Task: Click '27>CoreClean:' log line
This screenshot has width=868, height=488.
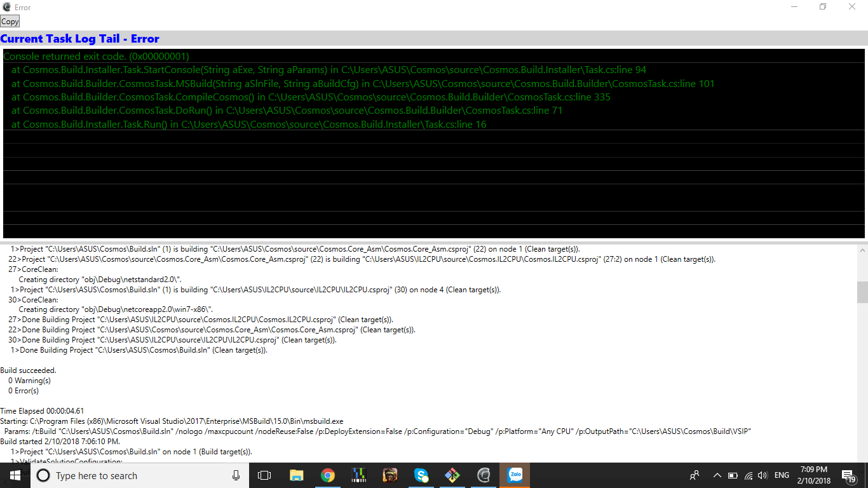Action: 33,269
